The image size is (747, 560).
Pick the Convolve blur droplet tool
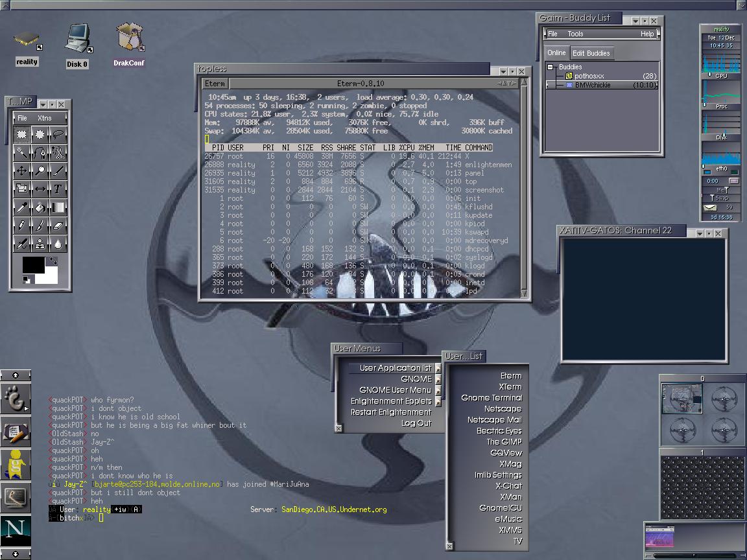[58, 243]
